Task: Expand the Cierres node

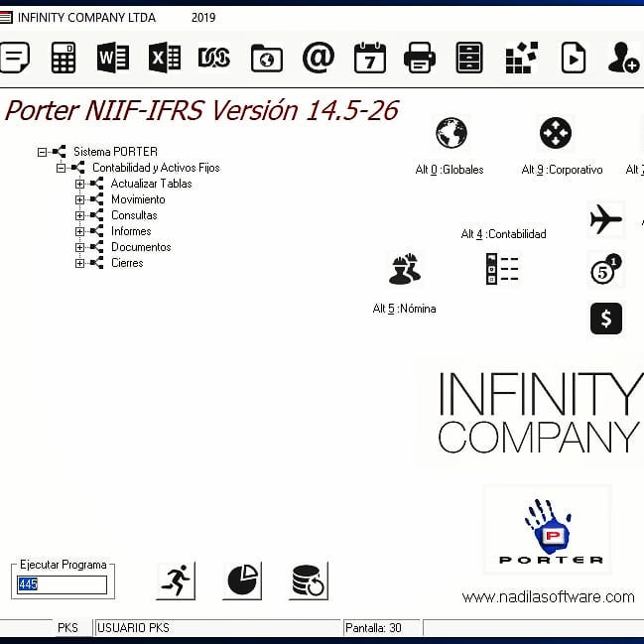Action: [79, 263]
